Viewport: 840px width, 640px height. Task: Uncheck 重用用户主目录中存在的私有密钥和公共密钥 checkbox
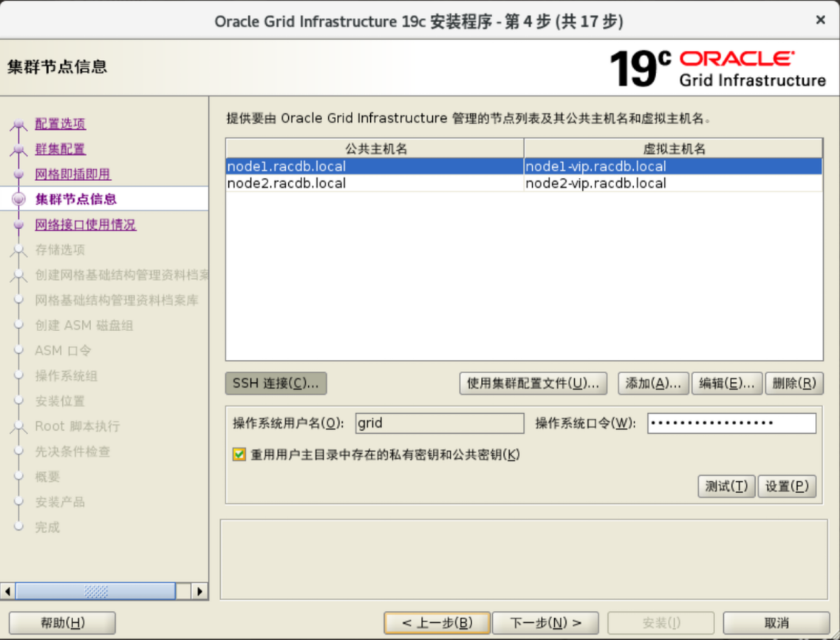pyautogui.click(x=239, y=455)
